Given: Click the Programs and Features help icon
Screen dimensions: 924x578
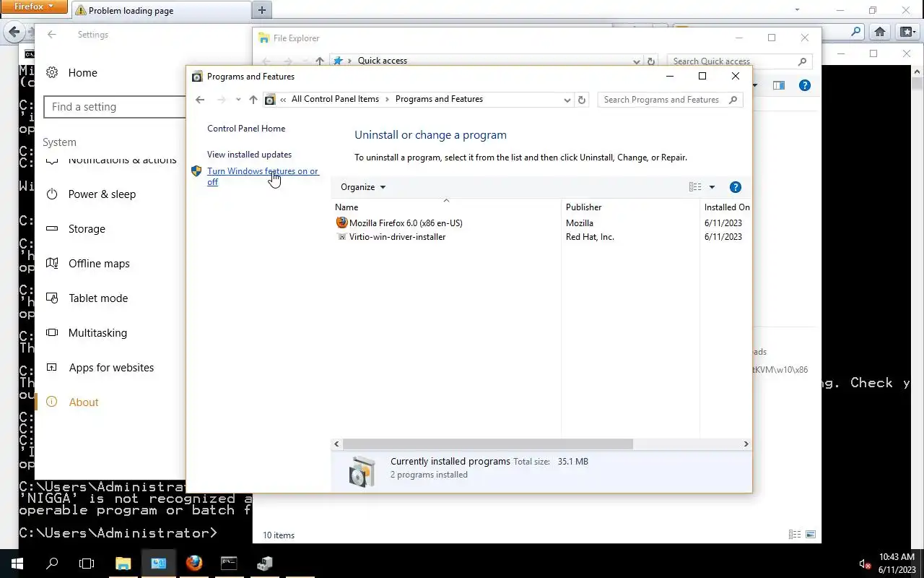Looking at the screenshot, I should click(x=735, y=187).
